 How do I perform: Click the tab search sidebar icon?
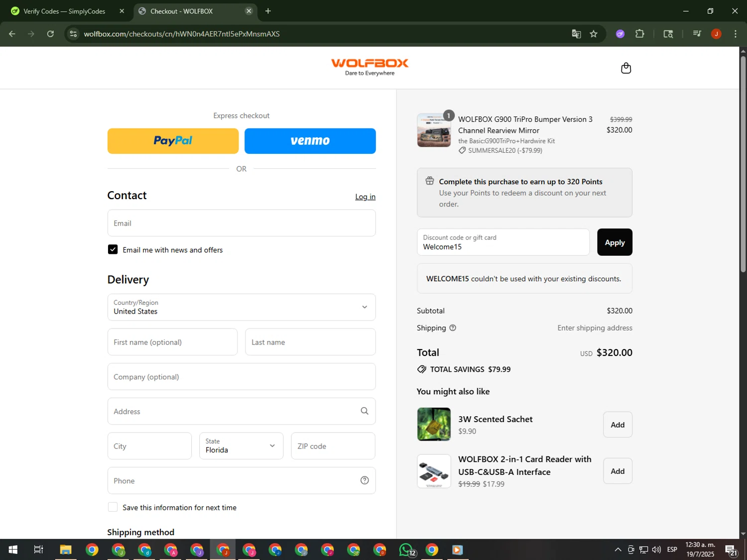point(668,34)
